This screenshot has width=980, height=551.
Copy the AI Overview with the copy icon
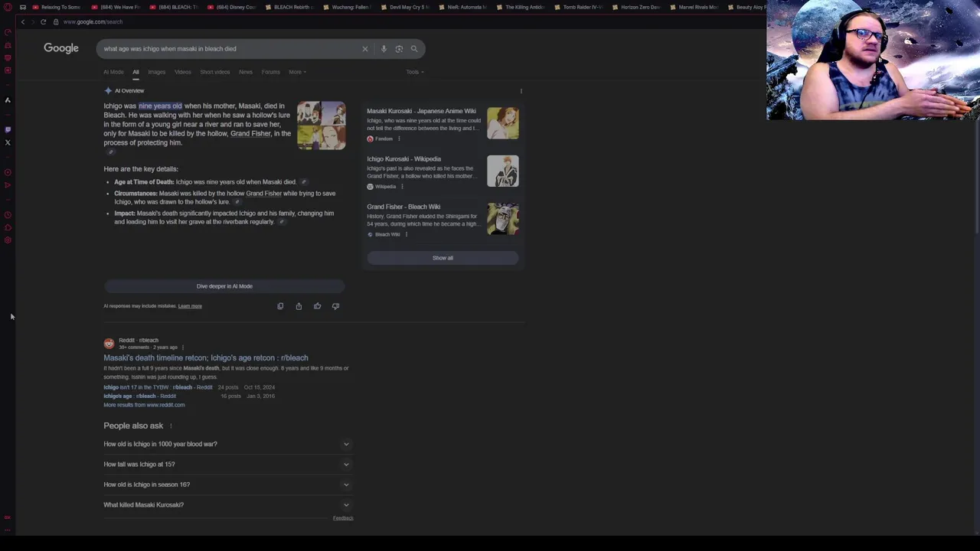pos(280,306)
